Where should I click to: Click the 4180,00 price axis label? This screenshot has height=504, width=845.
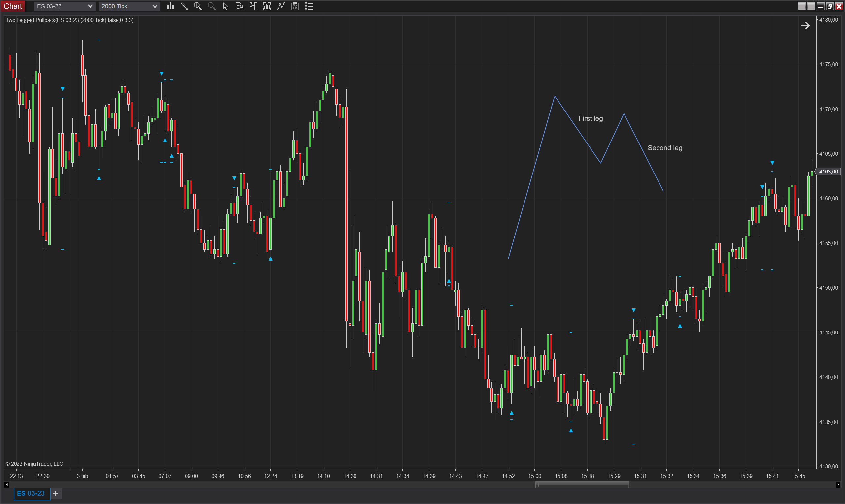(x=828, y=20)
